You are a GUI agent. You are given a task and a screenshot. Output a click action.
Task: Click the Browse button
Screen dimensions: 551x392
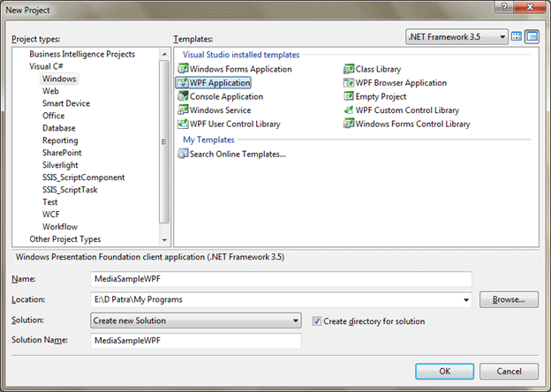[509, 300]
